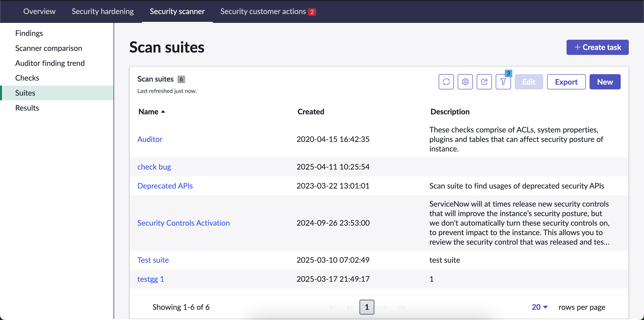Viewport: 644px width, 320px height.
Task: Click created date 2025-03-10 07:02:49
Action: pos(333,260)
